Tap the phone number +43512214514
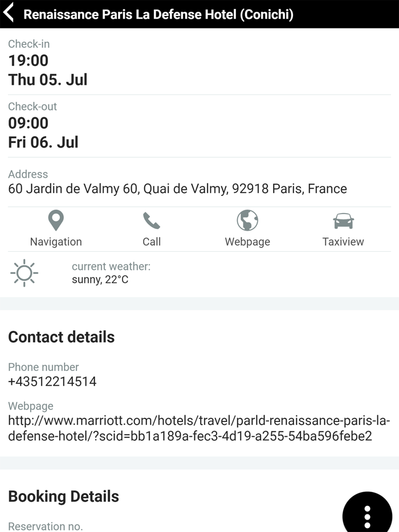The width and height of the screenshot is (399, 532). coord(52,382)
